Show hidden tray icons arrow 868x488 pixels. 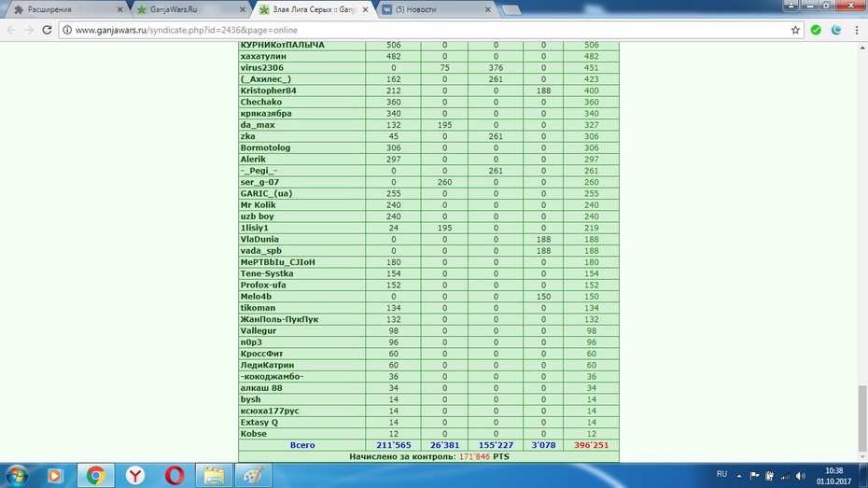pyautogui.click(x=739, y=476)
